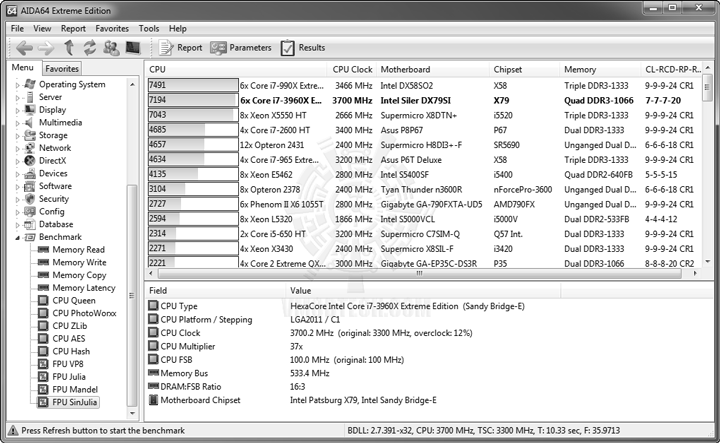Open the Parameters toolbar button

241,47
